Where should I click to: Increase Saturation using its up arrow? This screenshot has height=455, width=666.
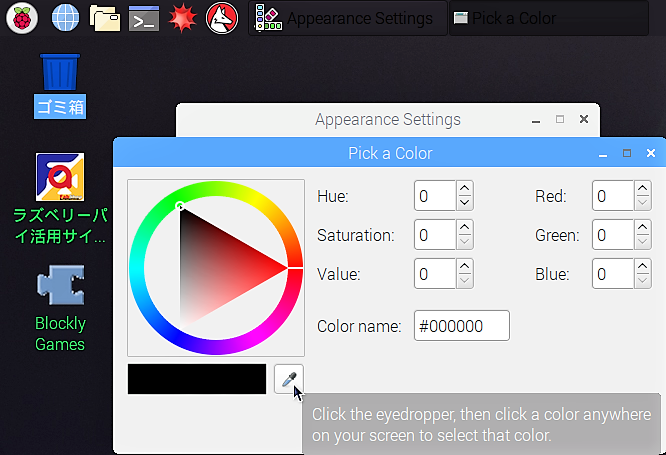[465, 227]
